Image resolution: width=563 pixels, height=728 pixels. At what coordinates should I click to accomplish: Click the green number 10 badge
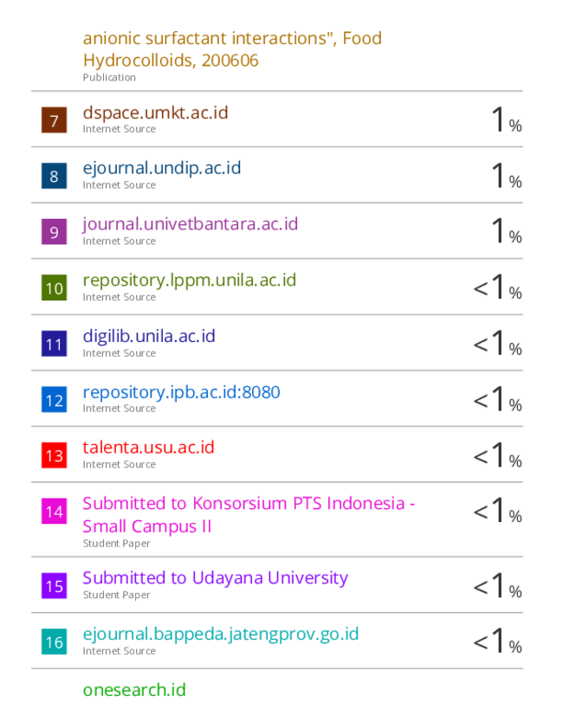point(54,288)
